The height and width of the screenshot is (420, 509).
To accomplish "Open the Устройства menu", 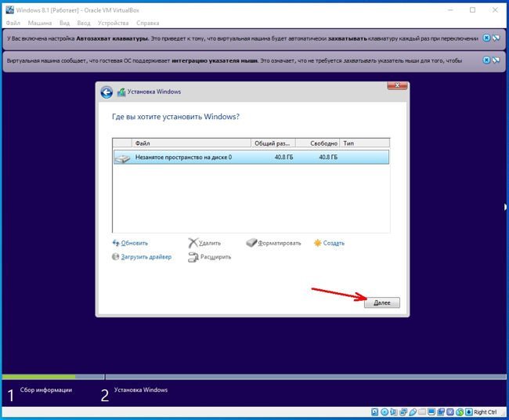I will point(114,23).
